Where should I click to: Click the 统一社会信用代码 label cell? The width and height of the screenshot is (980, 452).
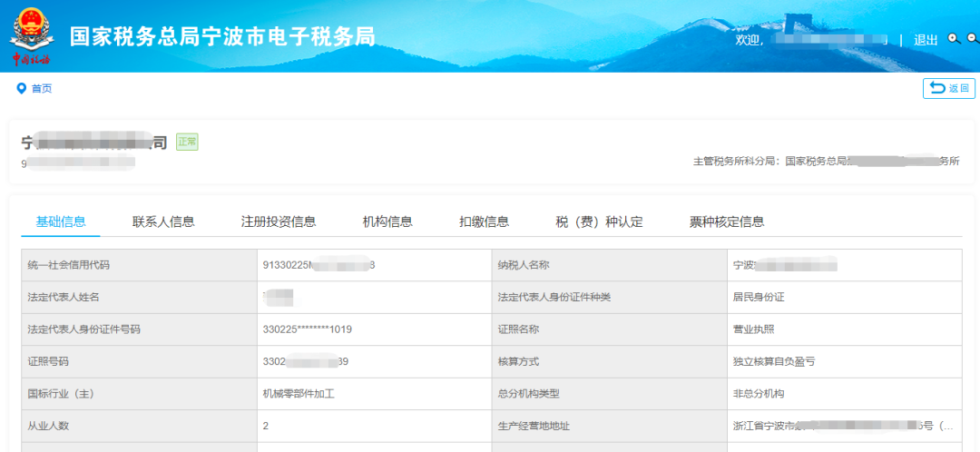(140, 265)
